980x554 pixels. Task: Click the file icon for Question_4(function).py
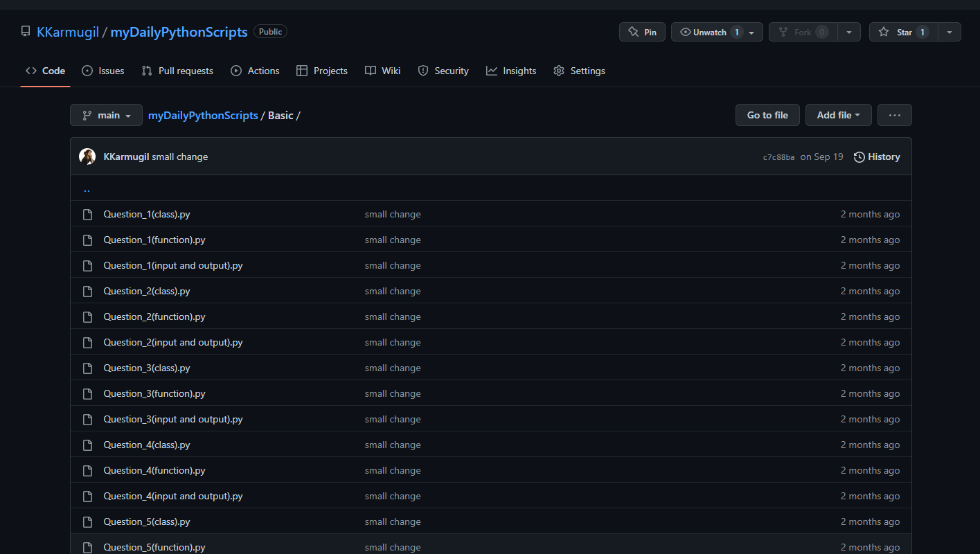coord(87,470)
